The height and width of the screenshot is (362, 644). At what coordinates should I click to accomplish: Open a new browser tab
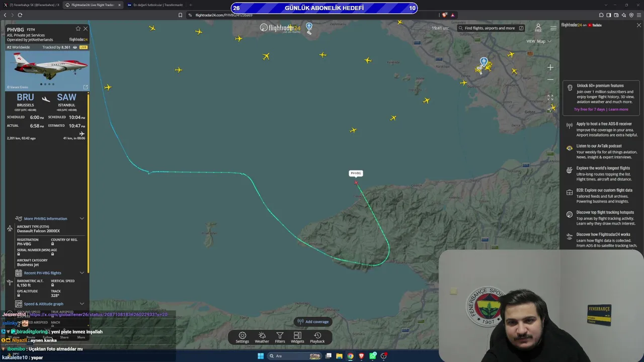pyautogui.click(x=190, y=5)
